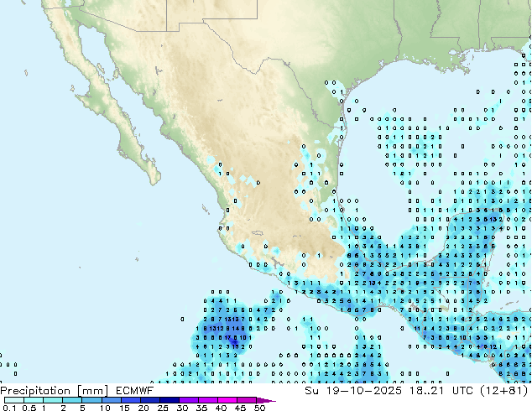Pick the 15–20 mm legend color swatch

click(131, 400)
